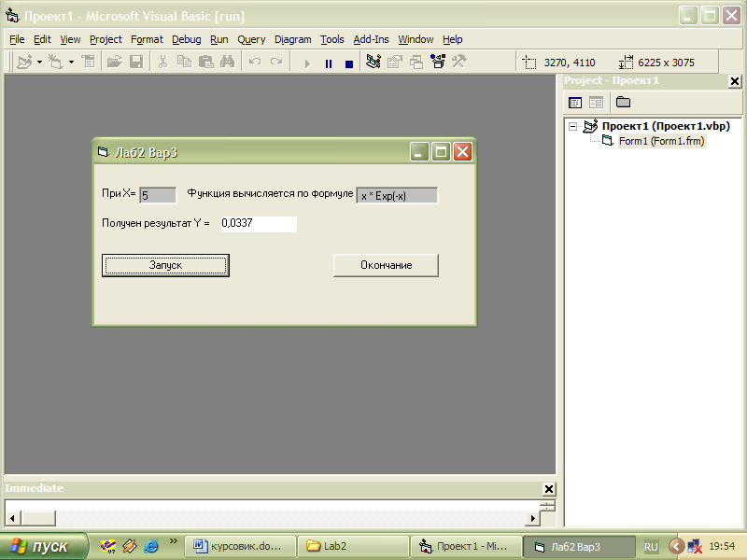Click the Paste toolbar icon
The width and height of the screenshot is (747, 560).
click(x=205, y=62)
